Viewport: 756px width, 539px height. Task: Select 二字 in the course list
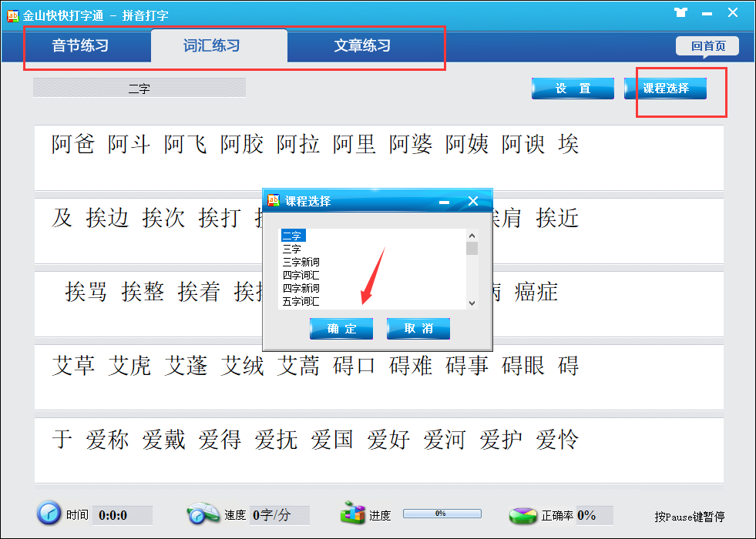[293, 236]
